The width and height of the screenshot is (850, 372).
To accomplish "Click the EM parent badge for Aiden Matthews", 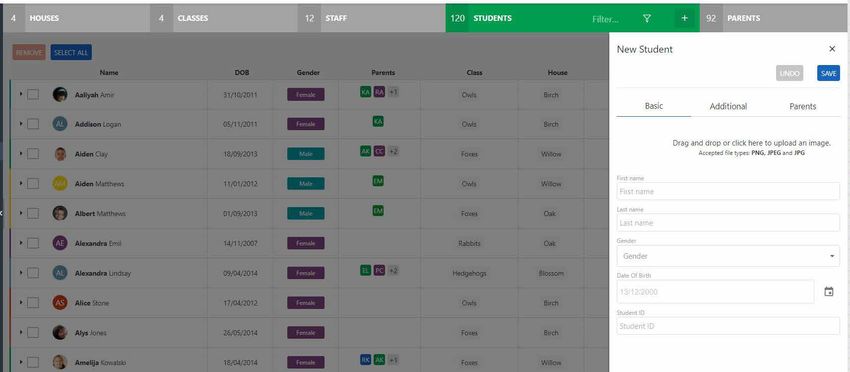I will [378, 181].
